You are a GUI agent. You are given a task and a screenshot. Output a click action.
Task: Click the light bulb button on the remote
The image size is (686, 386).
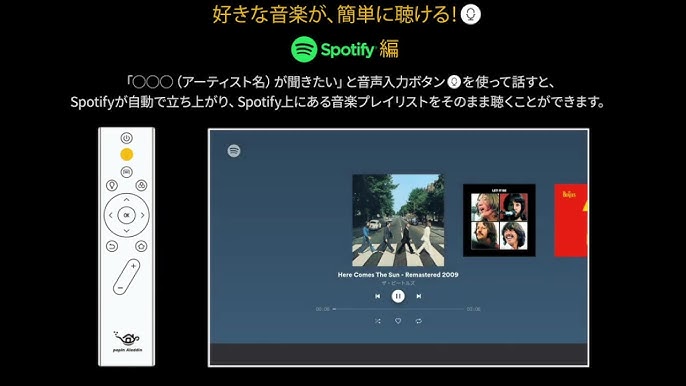112,185
